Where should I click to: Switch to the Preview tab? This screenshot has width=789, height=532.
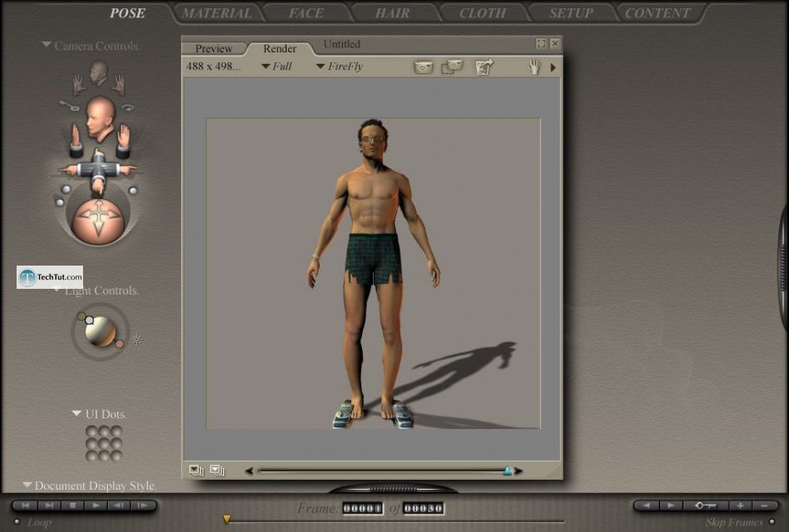click(x=213, y=49)
